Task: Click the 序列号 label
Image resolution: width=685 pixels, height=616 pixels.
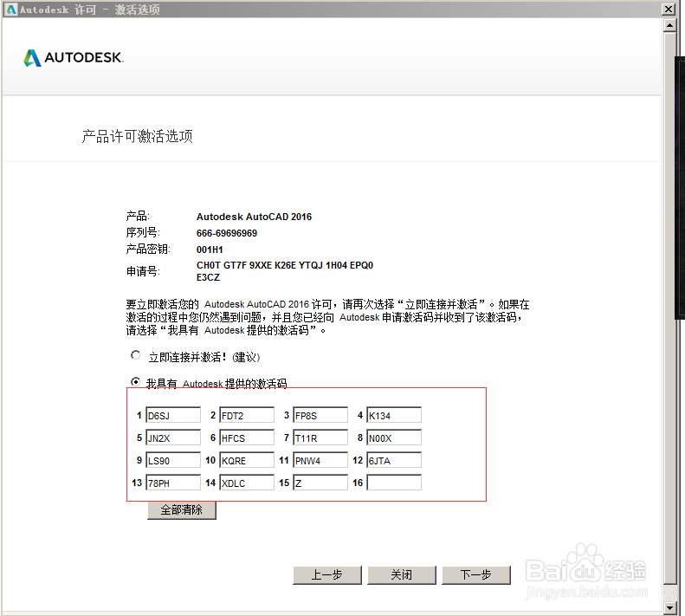Action: click(x=143, y=232)
